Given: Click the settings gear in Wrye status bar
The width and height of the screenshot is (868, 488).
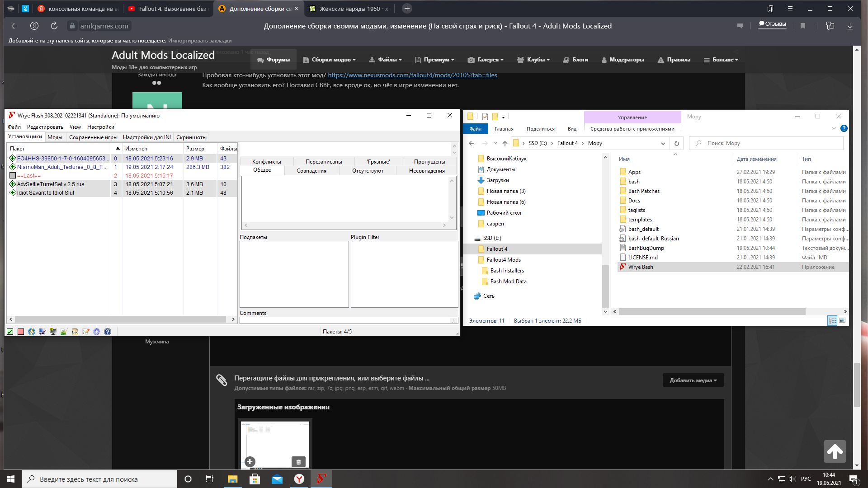Looking at the screenshot, I should pyautogui.click(x=96, y=332).
